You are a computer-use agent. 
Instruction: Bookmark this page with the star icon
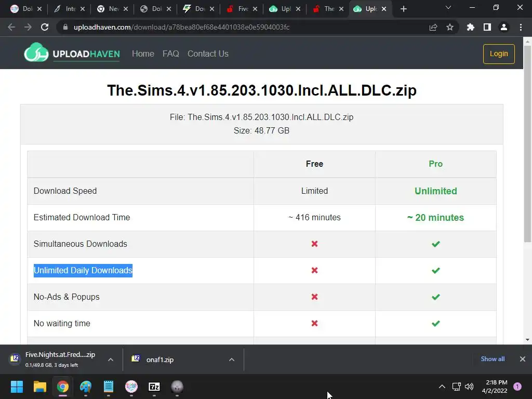click(x=449, y=27)
